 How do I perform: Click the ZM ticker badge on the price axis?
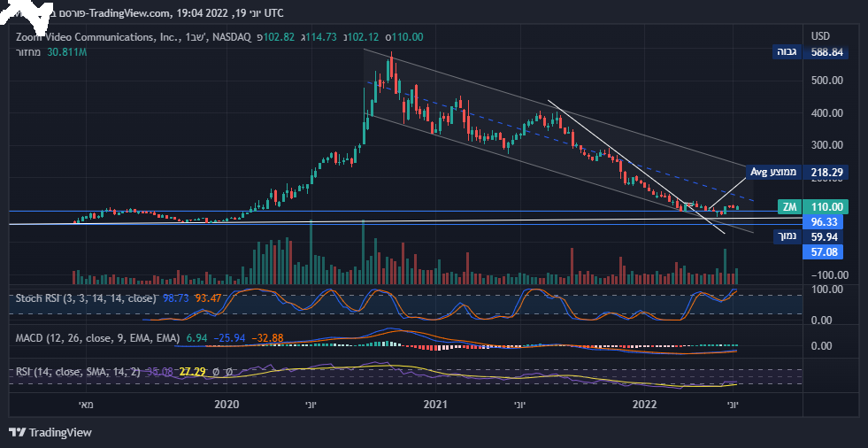(x=789, y=207)
